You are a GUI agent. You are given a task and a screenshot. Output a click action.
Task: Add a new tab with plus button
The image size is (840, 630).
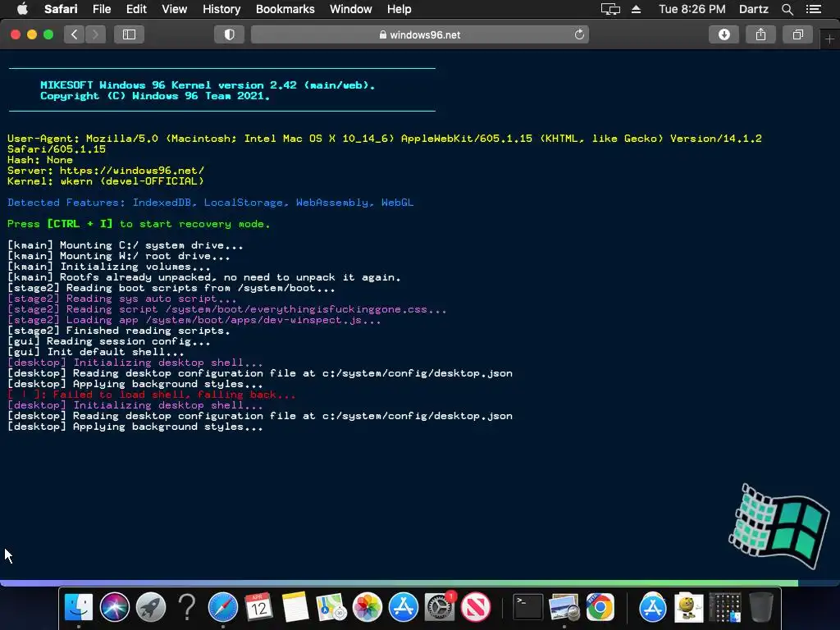(x=829, y=39)
